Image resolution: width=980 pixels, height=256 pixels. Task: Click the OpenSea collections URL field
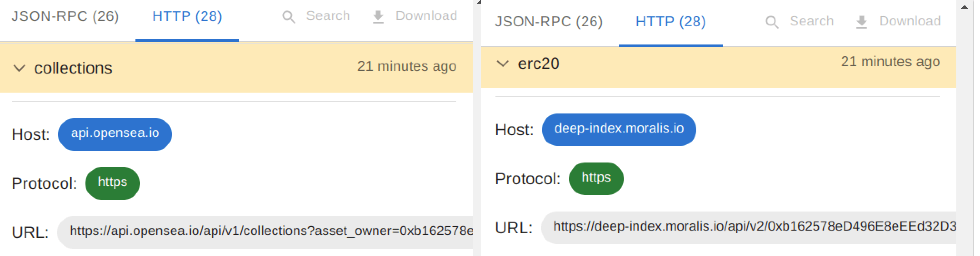(266, 232)
